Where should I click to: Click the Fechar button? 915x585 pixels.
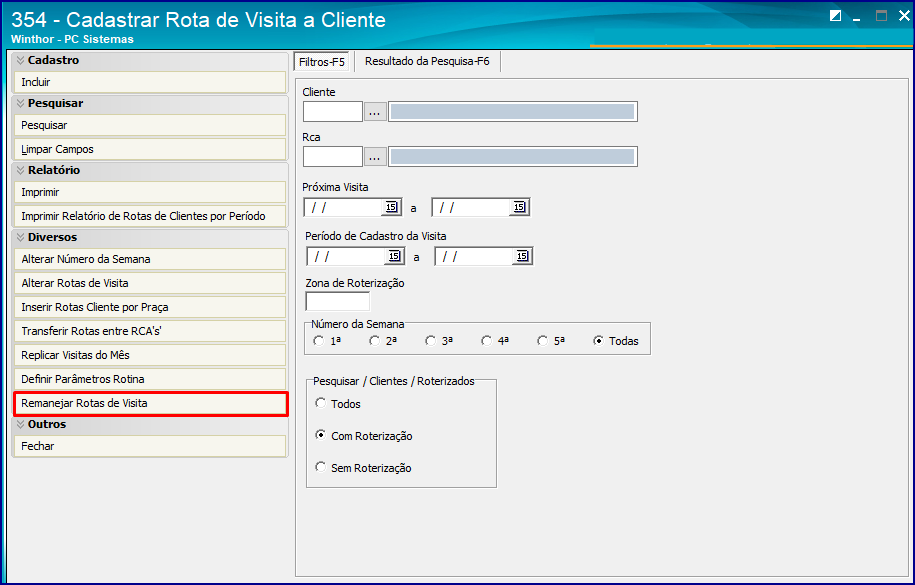[x=150, y=446]
